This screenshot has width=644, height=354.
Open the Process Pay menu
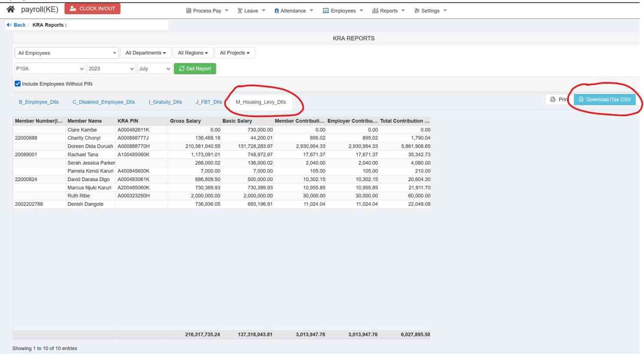coord(207,11)
